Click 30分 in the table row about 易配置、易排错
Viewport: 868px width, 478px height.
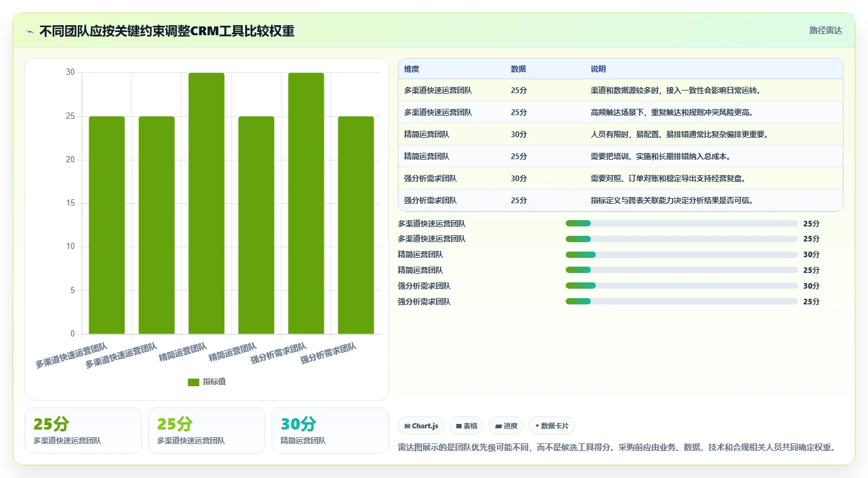519,135
